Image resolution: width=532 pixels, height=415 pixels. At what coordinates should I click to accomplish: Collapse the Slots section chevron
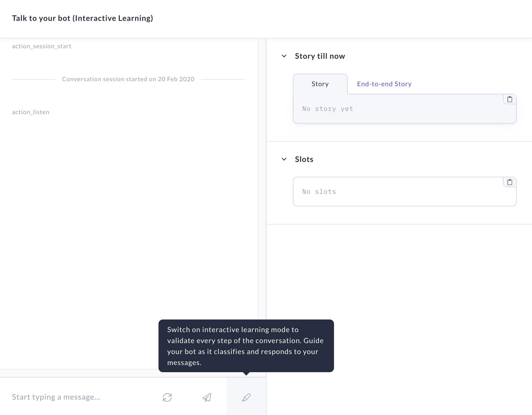(x=284, y=159)
